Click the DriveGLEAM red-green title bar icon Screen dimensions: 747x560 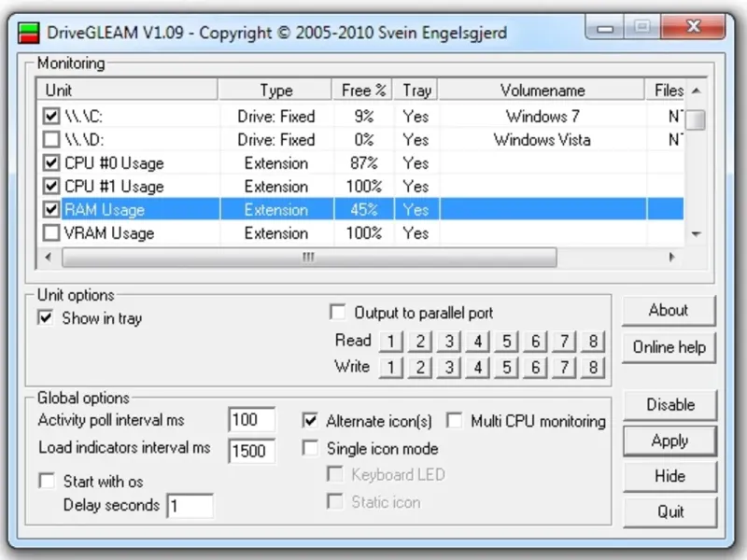[x=29, y=33]
